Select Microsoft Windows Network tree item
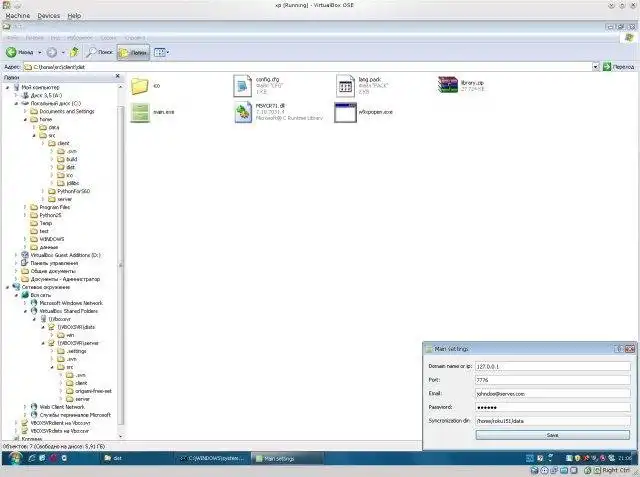 pyautogui.click(x=71, y=303)
